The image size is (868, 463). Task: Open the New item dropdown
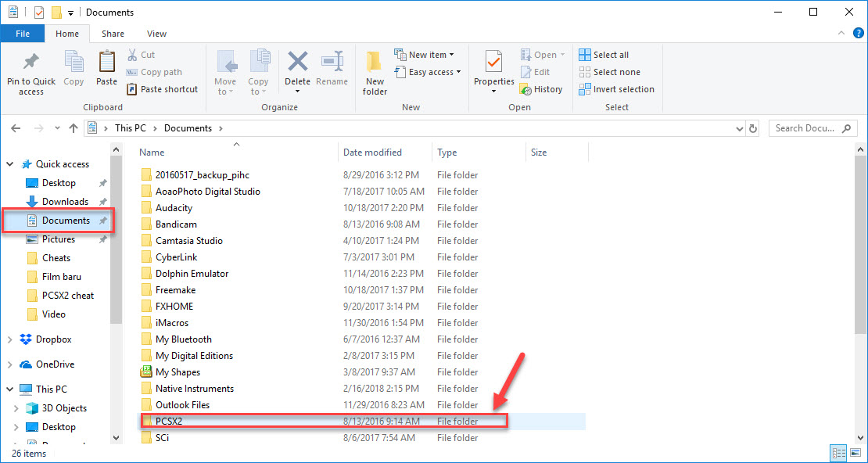point(424,55)
